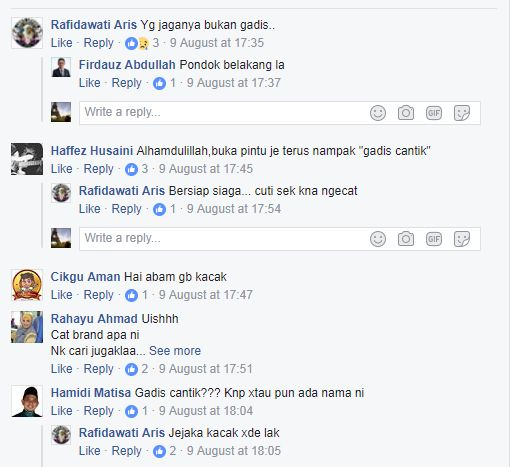
Task: Like Cikgu Aman's comment
Action: 61,295
